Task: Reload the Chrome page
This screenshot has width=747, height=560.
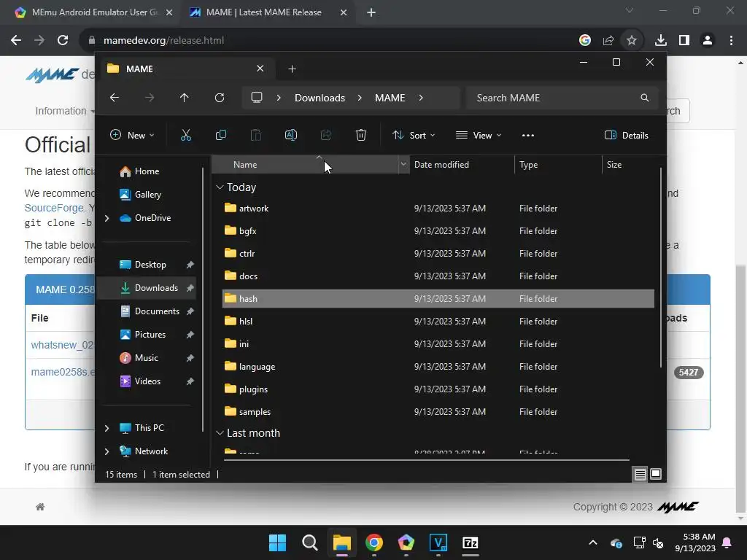Action: click(x=63, y=41)
